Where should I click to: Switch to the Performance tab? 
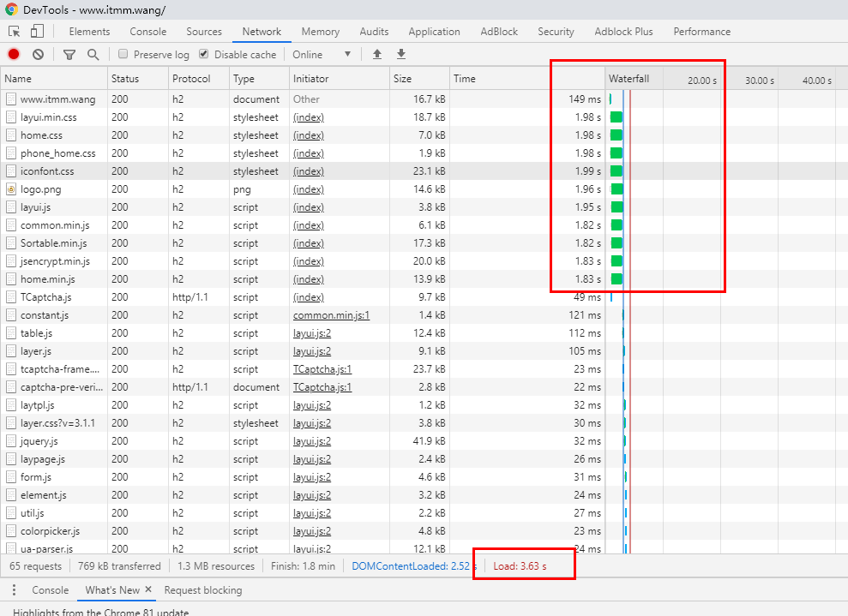702,32
